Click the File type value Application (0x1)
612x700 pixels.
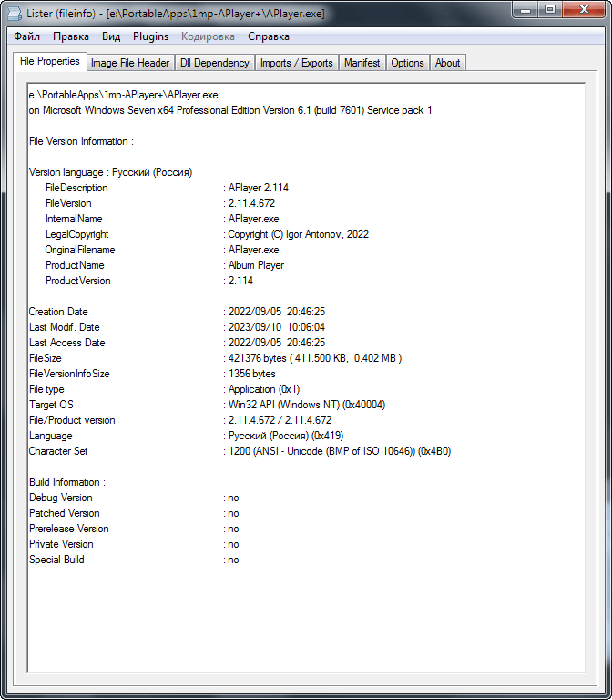(264, 389)
